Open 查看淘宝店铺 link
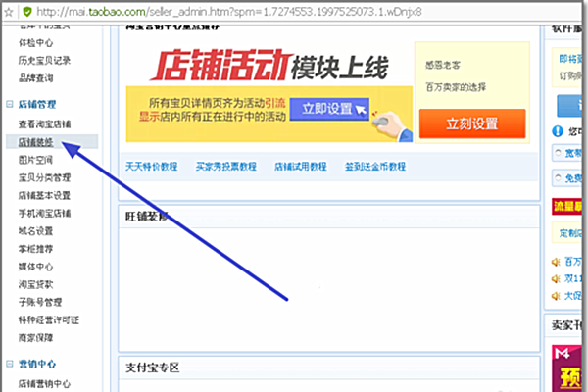 pyautogui.click(x=44, y=123)
